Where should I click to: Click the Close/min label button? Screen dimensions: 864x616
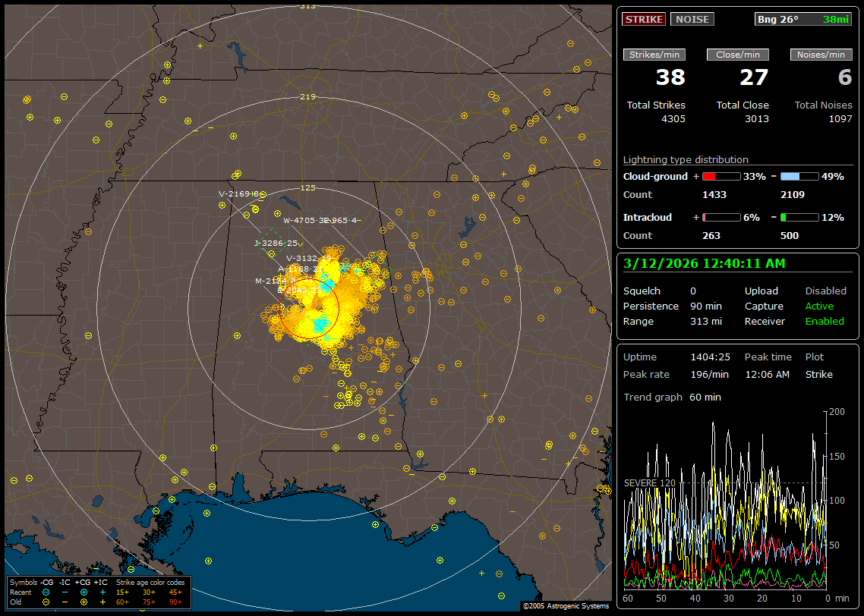[x=738, y=55]
